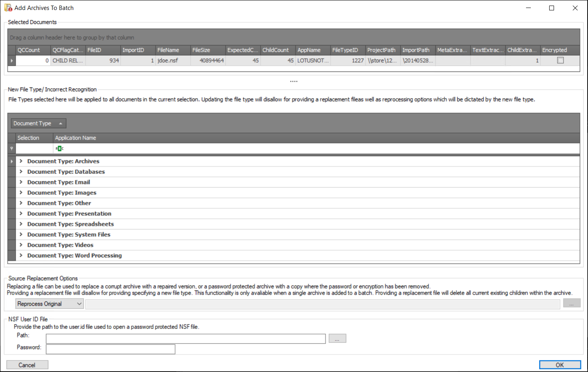Click the CHILD REL... flag cell

[68, 60]
